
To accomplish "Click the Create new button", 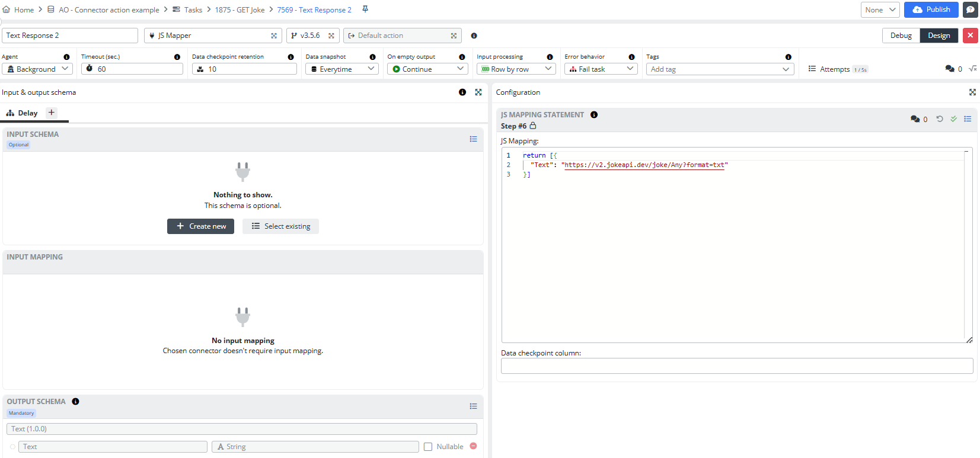I will [200, 226].
